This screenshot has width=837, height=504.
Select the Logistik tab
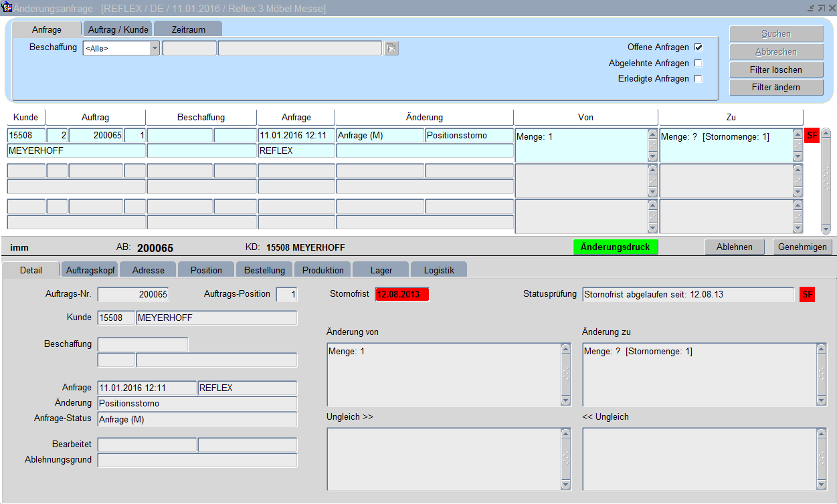pyautogui.click(x=438, y=270)
